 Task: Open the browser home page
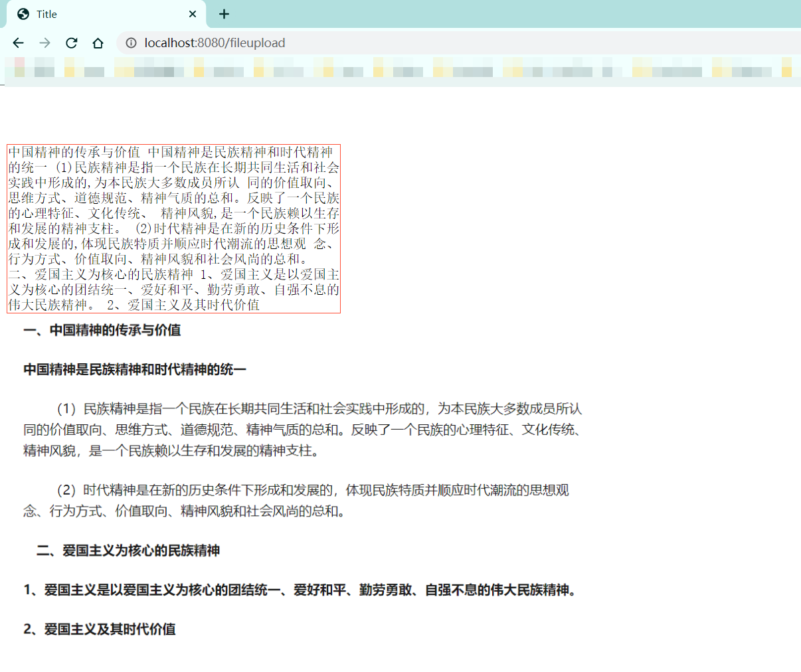coord(98,42)
